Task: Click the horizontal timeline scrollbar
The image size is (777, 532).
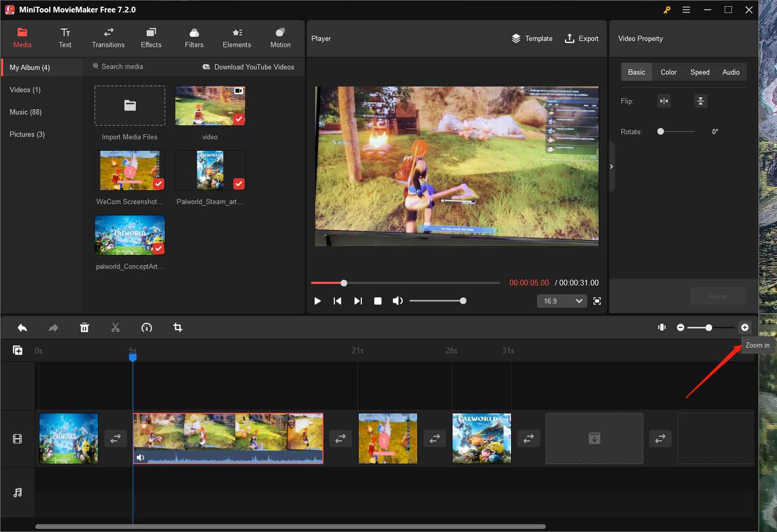Action: [x=290, y=526]
